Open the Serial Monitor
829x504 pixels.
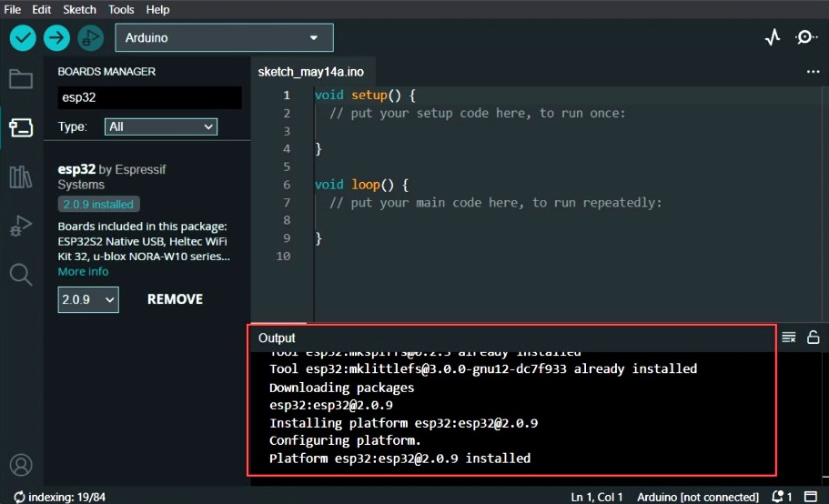(x=805, y=37)
